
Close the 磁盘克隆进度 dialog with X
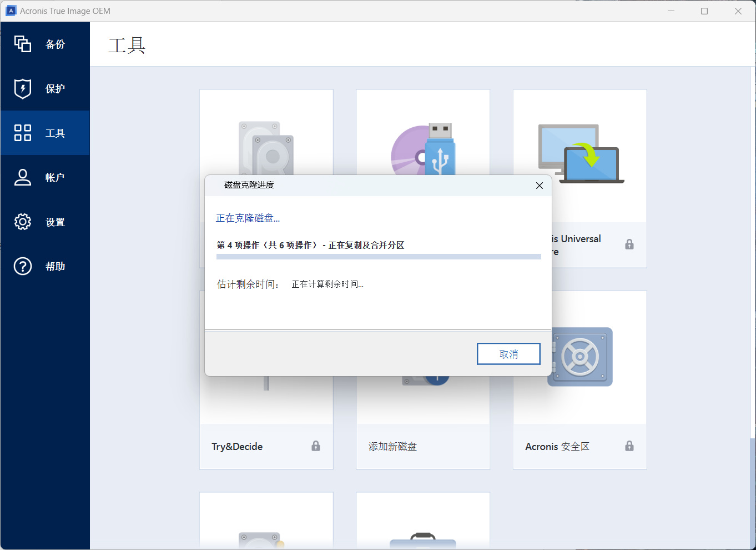click(x=540, y=186)
